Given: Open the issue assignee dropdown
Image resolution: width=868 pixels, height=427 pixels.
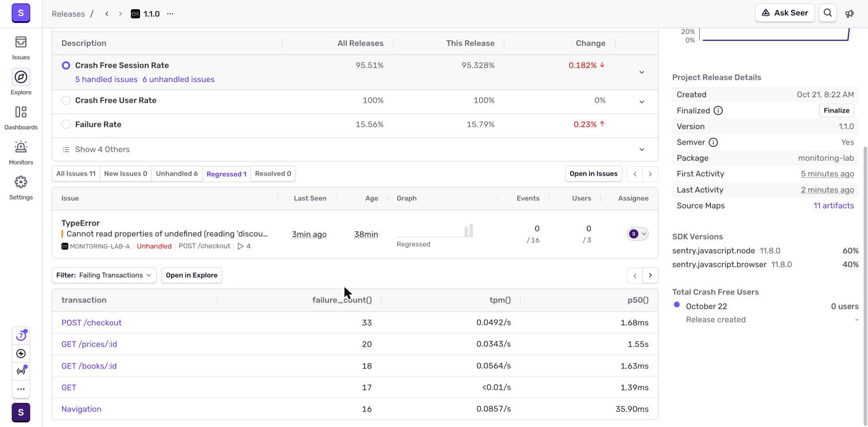Looking at the screenshot, I should pos(638,234).
